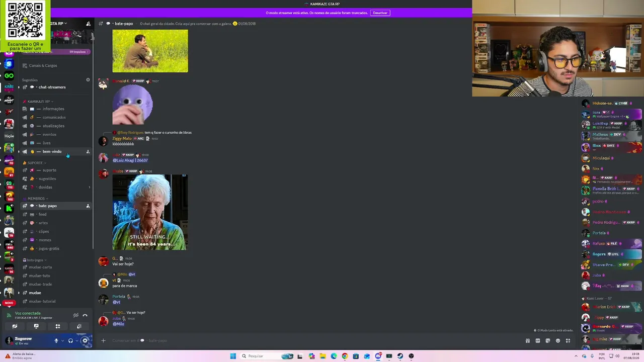Toggle noise suppression in voice panel

(x=76, y=315)
